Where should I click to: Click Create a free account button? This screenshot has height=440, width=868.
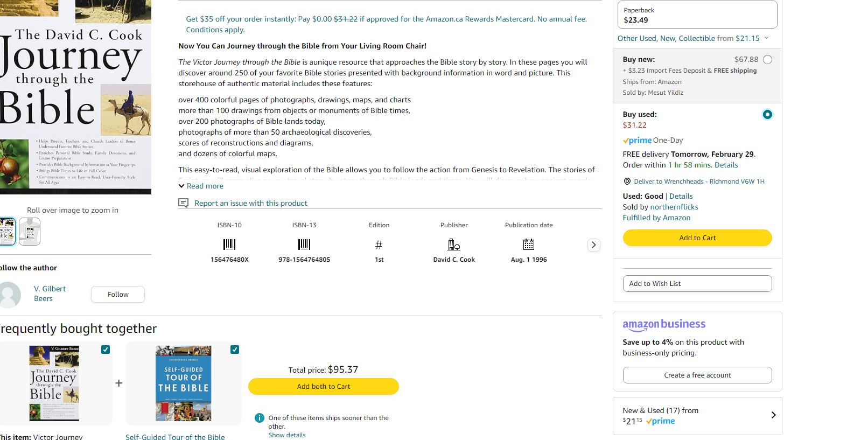pyautogui.click(x=697, y=375)
